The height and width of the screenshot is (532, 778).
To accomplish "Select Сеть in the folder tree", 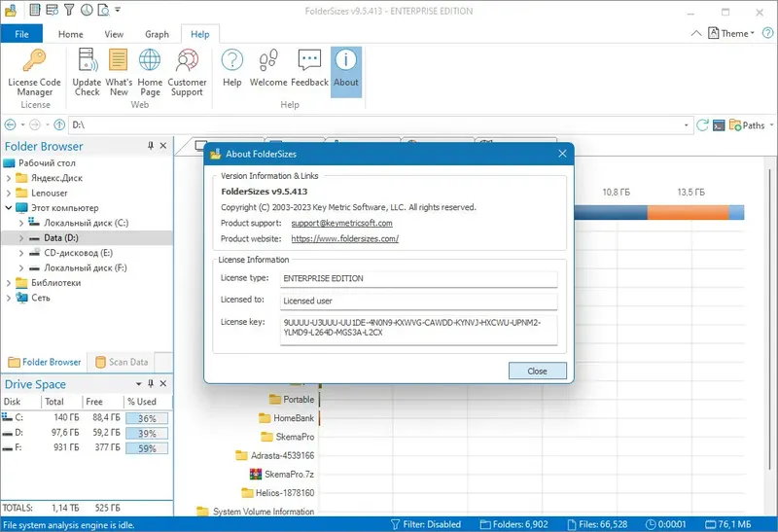I will click(40, 298).
